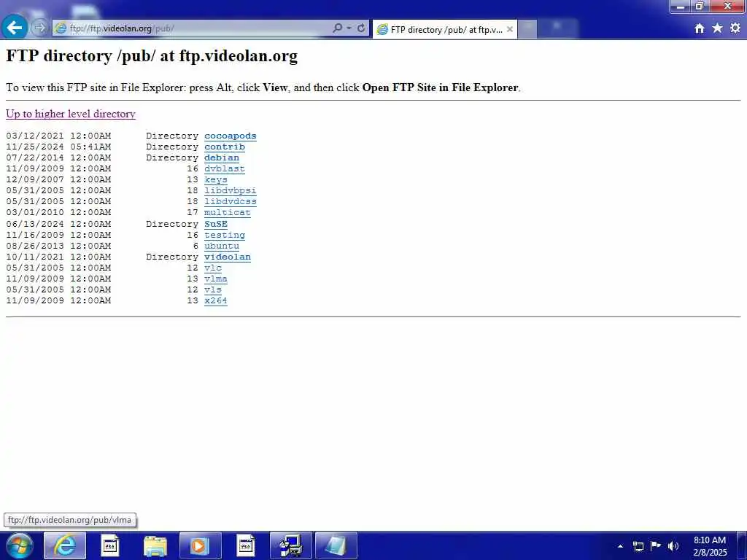Open the multicat link
Image resolution: width=747 pixels, height=560 pixels.
coord(228,212)
